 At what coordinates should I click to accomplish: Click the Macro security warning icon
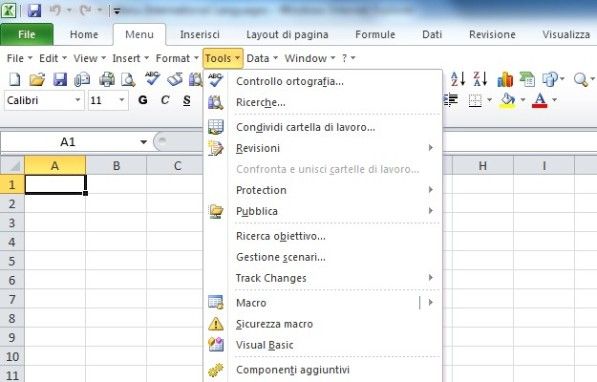(215, 324)
